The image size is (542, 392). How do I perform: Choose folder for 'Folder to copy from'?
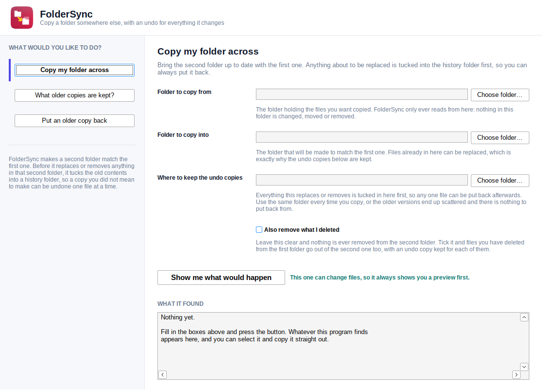pos(500,94)
